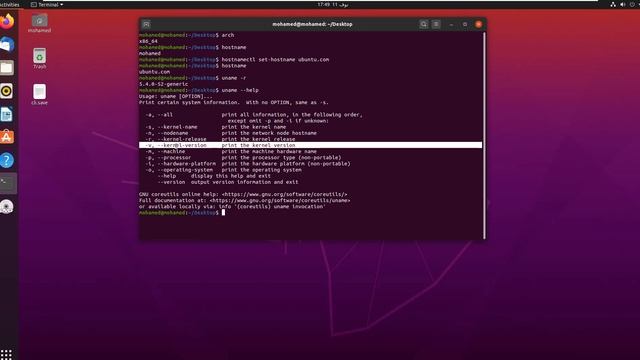Click the '-p, --processor' option line
This screenshot has width=640, height=360.
point(243,158)
